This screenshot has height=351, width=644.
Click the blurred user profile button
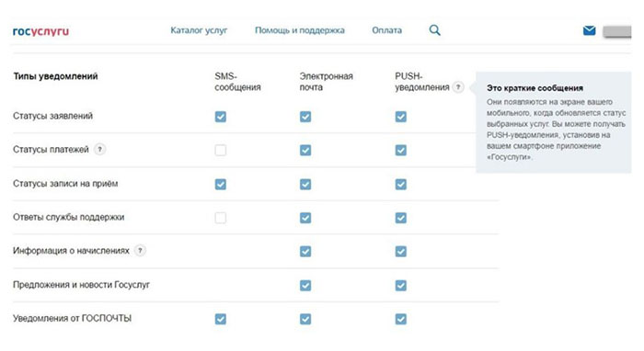(617, 31)
